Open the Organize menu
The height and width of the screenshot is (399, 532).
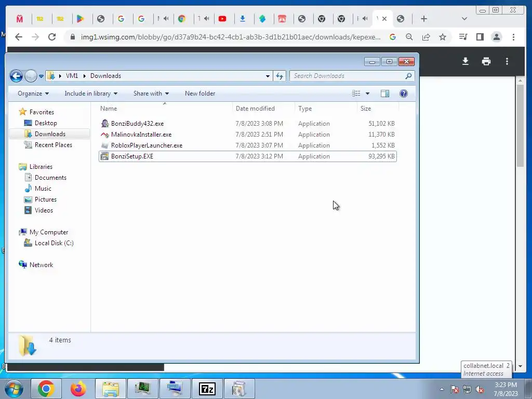point(33,94)
